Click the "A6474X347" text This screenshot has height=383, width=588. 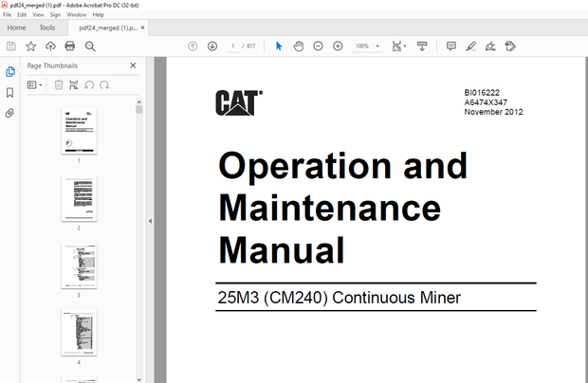click(486, 102)
